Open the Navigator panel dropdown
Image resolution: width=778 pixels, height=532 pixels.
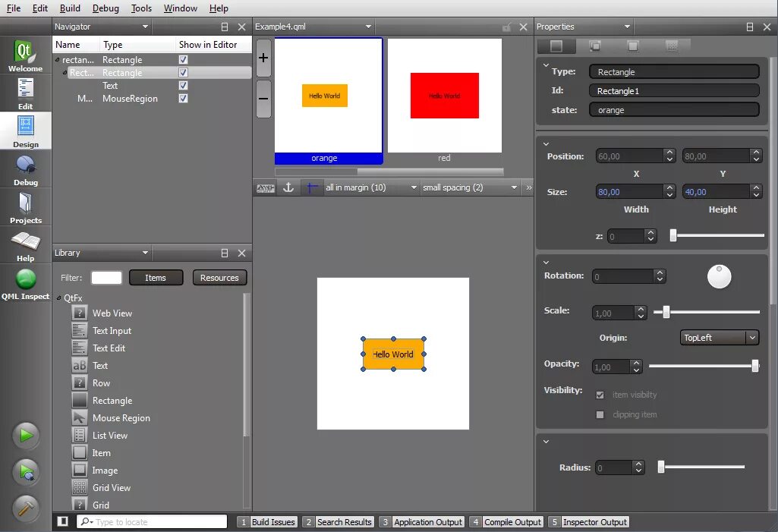(x=146, y=27)
